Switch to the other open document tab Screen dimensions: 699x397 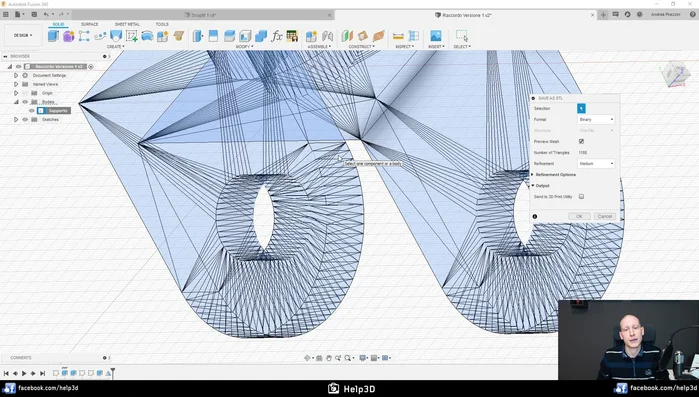click(x=203, y=15)
